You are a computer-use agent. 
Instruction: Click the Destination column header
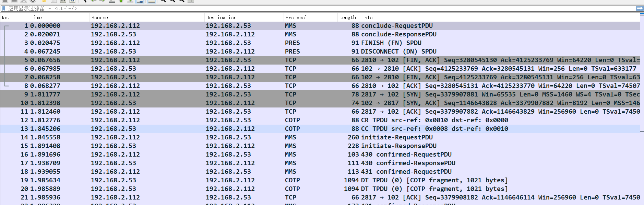pos(243,18)
